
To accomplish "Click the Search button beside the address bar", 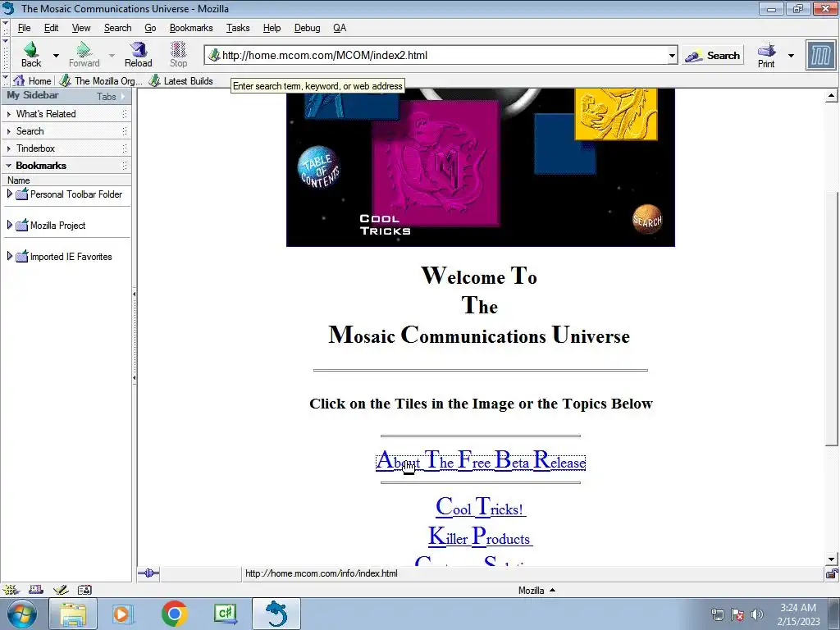I will click(713, 55).
